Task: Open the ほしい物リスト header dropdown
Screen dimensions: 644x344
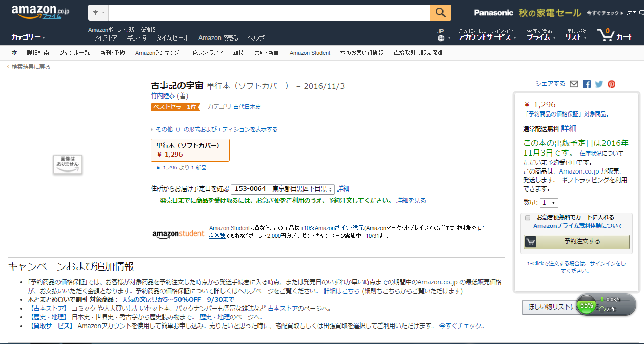Action: coord(576,34)
